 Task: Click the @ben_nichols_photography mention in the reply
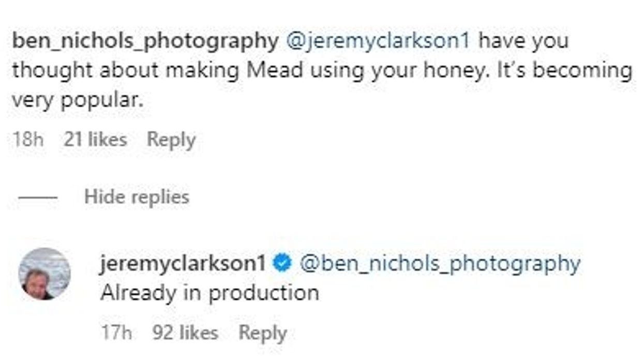coord(440,264)
